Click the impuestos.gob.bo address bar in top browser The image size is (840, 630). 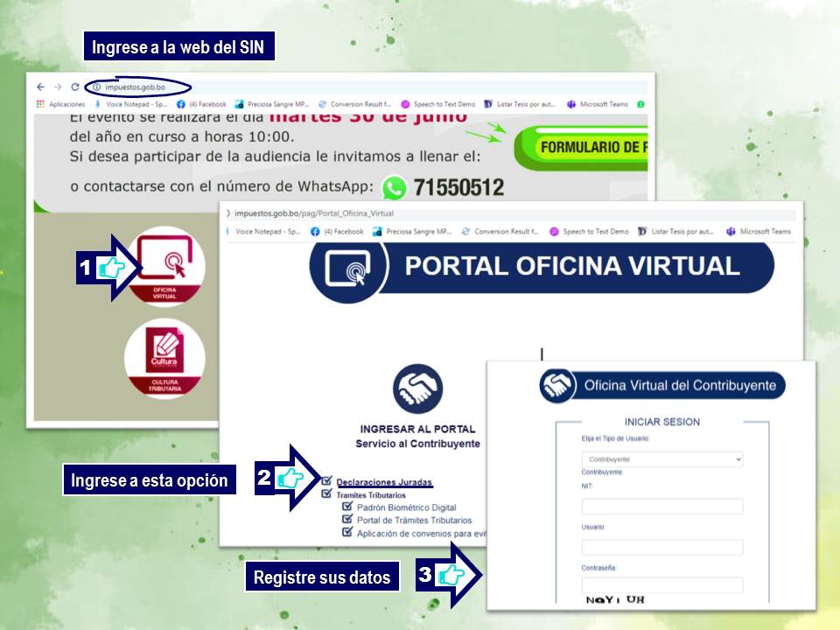[138, 87]
